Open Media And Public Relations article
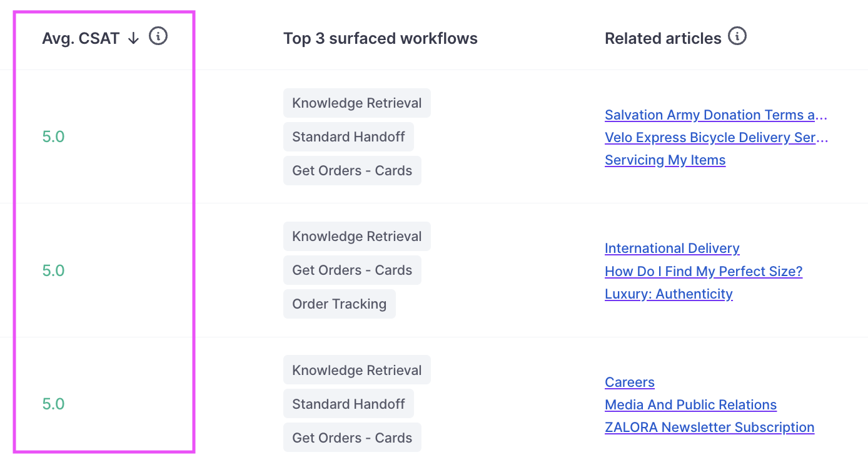 (691, 405)
